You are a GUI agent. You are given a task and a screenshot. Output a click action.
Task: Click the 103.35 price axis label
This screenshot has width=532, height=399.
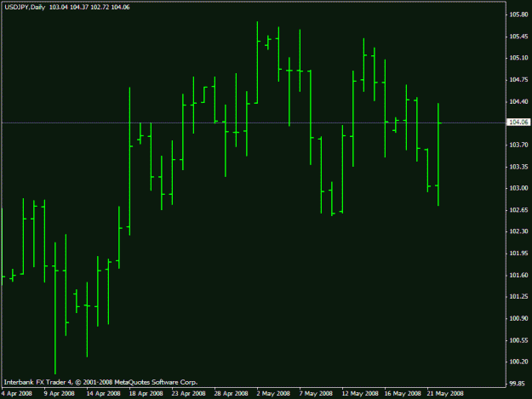(518, 167)
